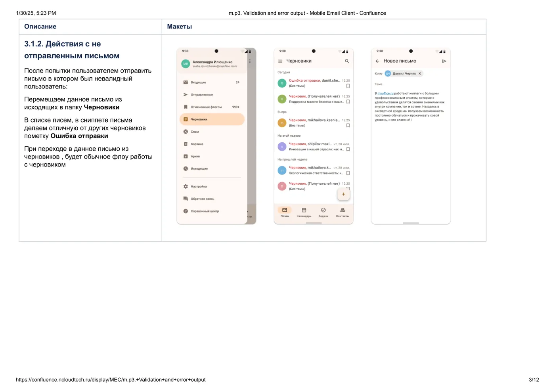Tap the orange avatar on mikhailova.ksenia draft
This screenshot has width=555, height=392.
282,123
